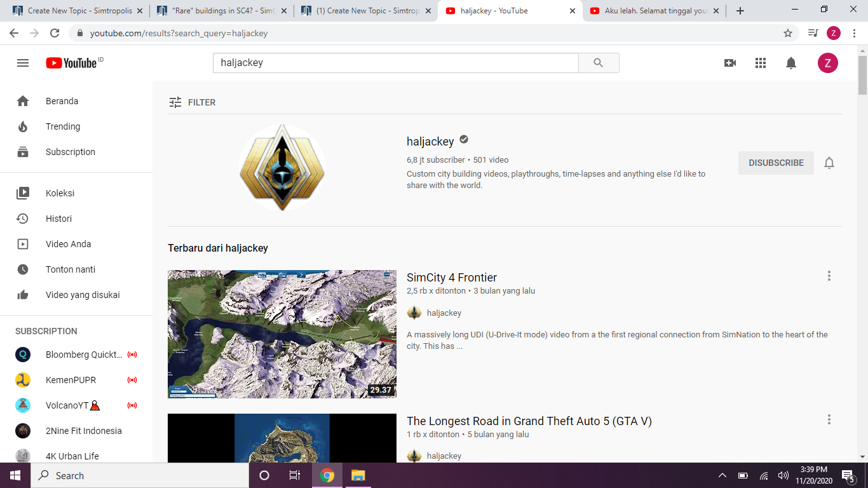This screenshot has height=488, width=868.
Task: Click the Koleksi library icon
Action: pyautogui.click(x=23, y=193)
